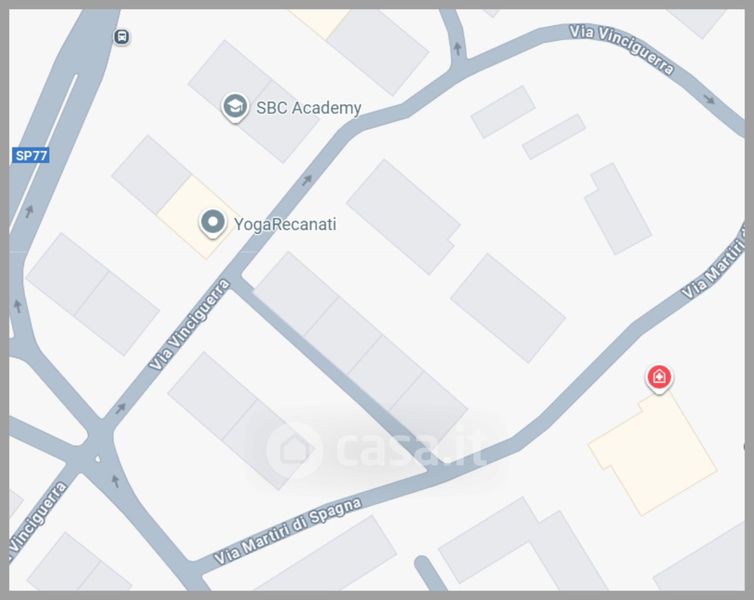Image resolution: width=754 pixels, height=600 pixels.
Task: Click the SBC Academy graduation cap pin
Action: pyautogui.click(x=235, y=107)
